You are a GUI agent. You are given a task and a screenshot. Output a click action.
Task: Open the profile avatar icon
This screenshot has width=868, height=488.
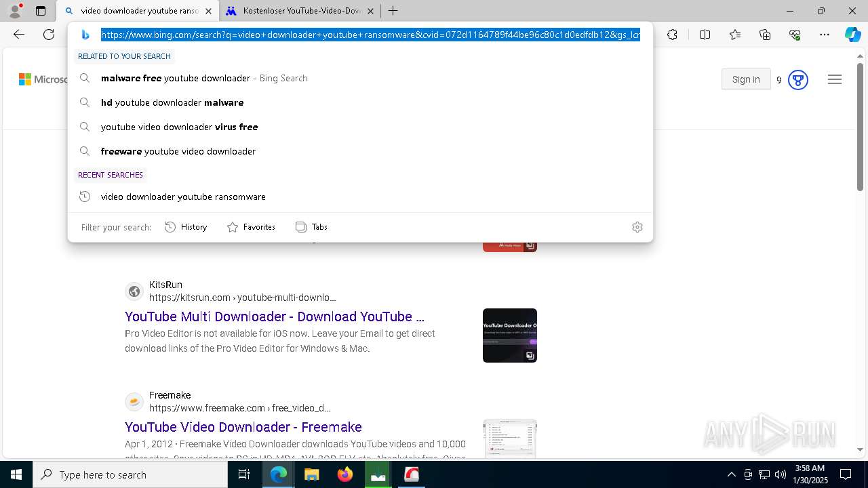15,11
